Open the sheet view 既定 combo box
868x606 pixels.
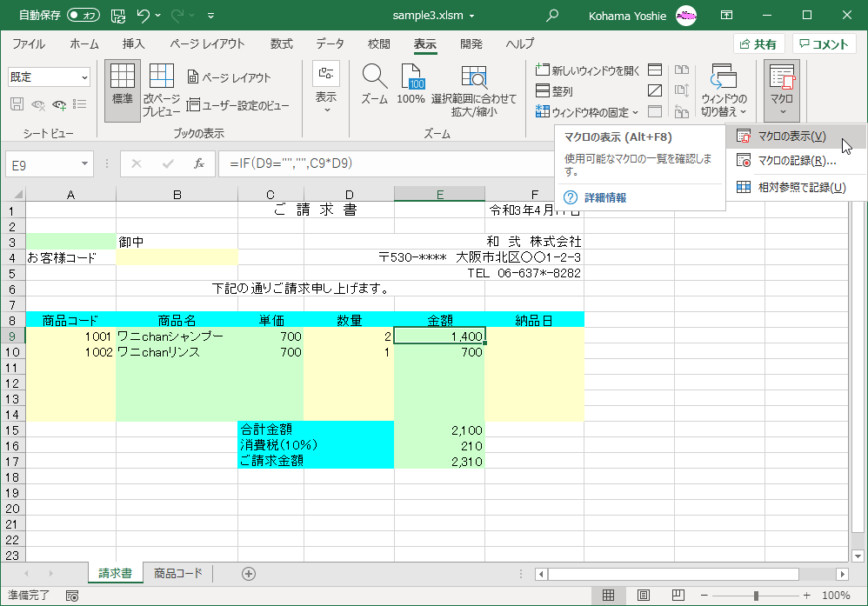click(x=49, y=77)
